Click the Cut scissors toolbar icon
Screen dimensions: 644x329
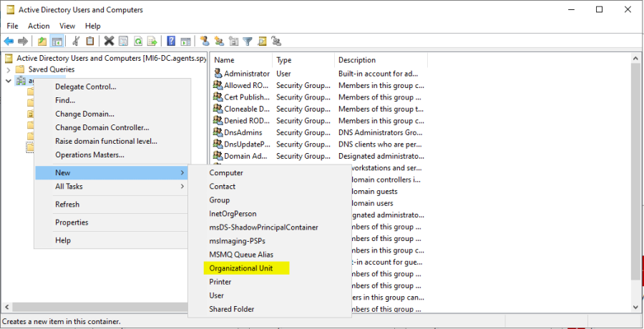(x=75, y=41)
